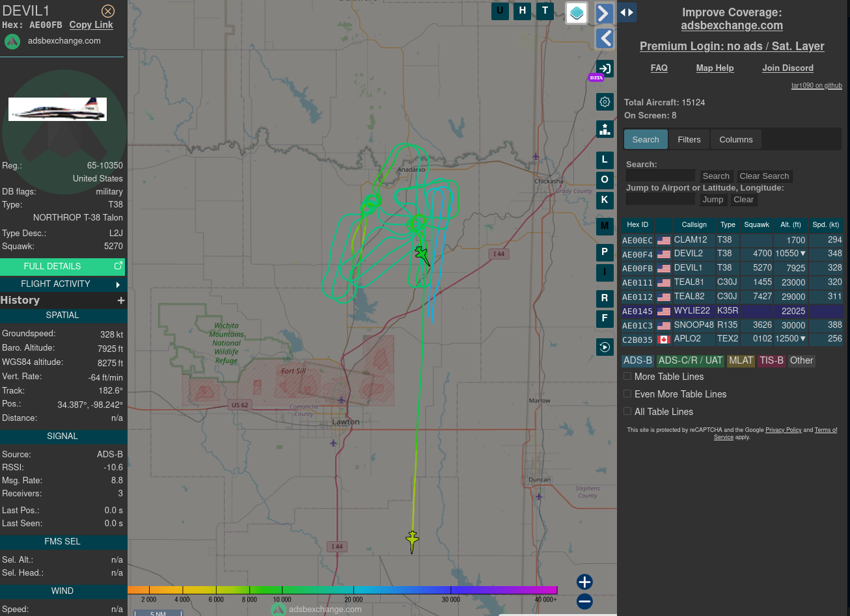The width and height of the screenshot is (850, 616).
Task: Toggle the H map button
Action: pos(522,10)
